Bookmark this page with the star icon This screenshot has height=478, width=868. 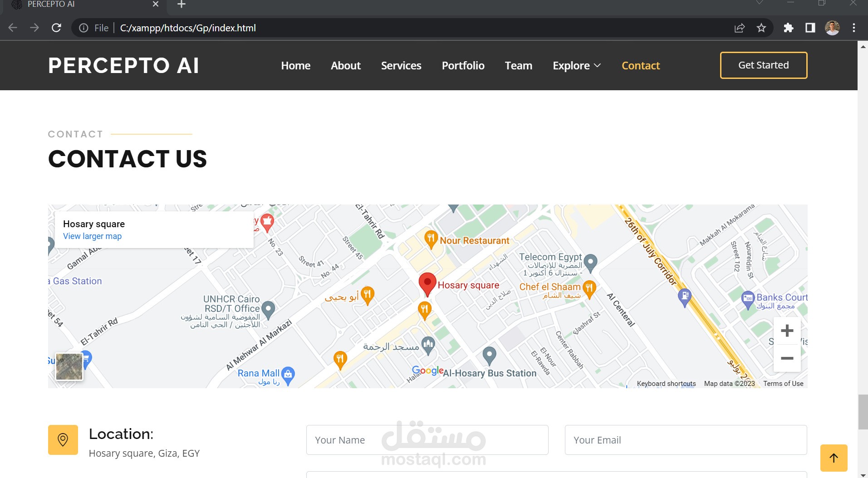pos(761,28)
